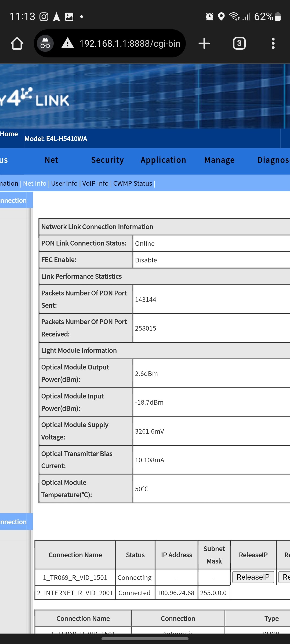Image resolution: width=290 pixels, height=644 pixels.
Task: Click the address bar URL text
Action: pos(130,43)
